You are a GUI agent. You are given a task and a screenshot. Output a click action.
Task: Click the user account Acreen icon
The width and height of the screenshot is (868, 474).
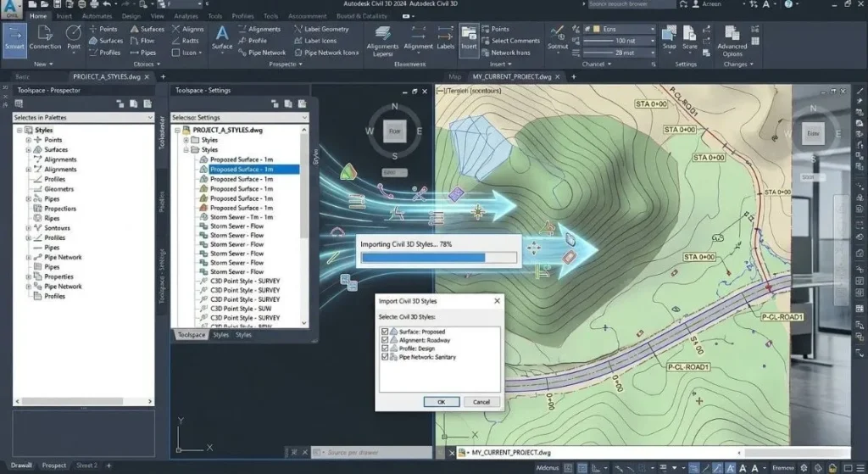pyautogui.click(x=696, y=4)
